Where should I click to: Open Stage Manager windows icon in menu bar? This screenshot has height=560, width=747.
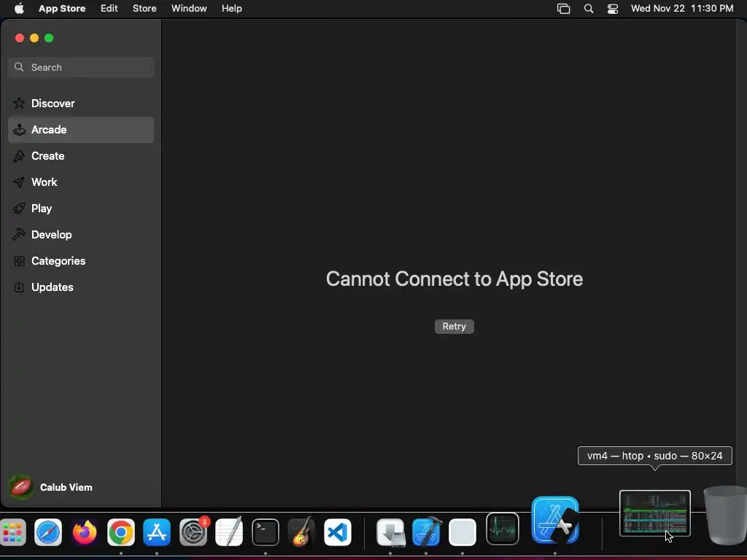tap(564, 9)
